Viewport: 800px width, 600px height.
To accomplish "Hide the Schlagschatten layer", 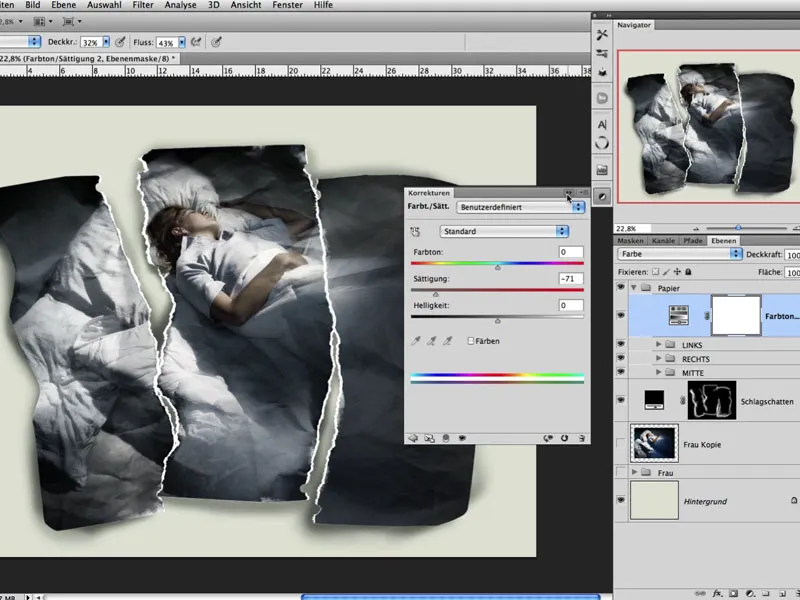I will click(x=621, y=401).
